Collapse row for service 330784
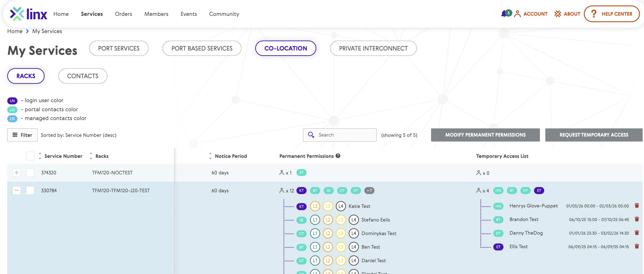This screenshot has width=644, height=274. coord(17,190)
